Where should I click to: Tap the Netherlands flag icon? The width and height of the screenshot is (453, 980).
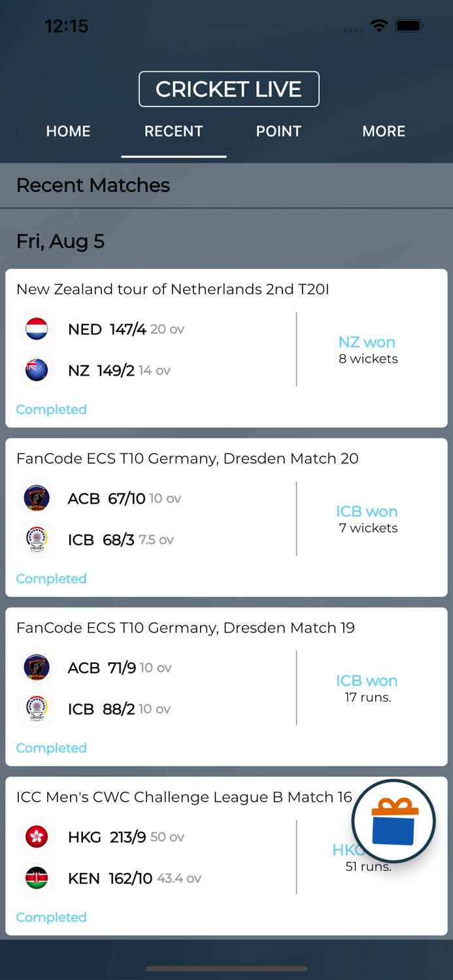click(x=37, y=329)
